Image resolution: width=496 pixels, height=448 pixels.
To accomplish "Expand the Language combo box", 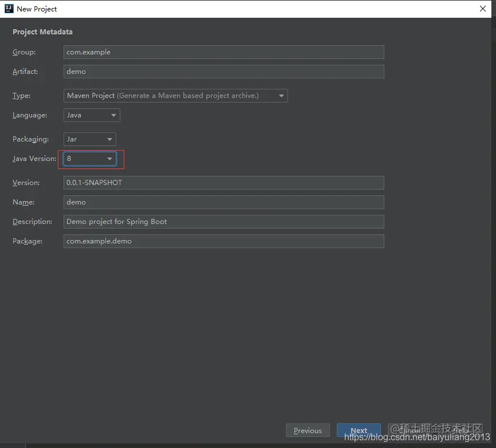I will 92,115.
